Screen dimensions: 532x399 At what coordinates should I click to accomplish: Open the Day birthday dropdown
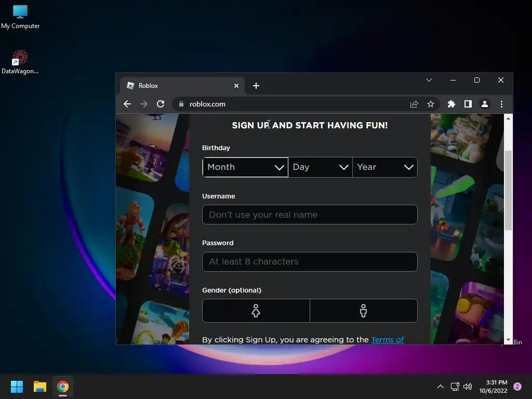coord(320,167)
